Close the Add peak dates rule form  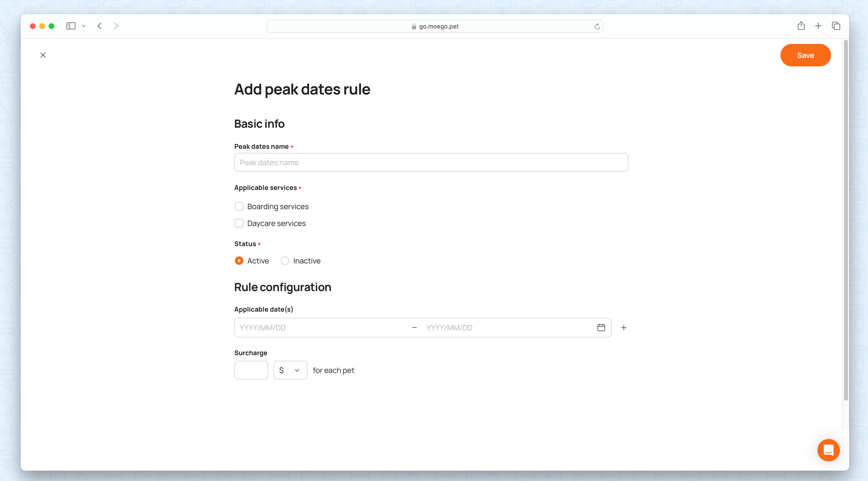43,55
